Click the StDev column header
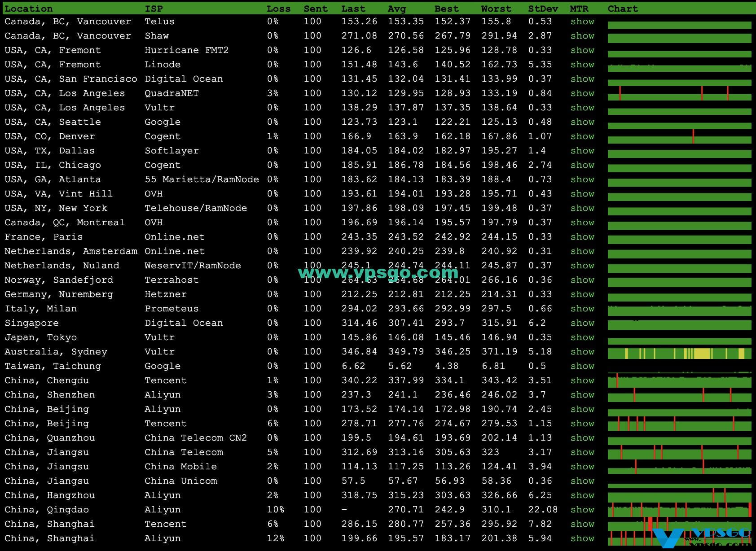 pos(543,9)
